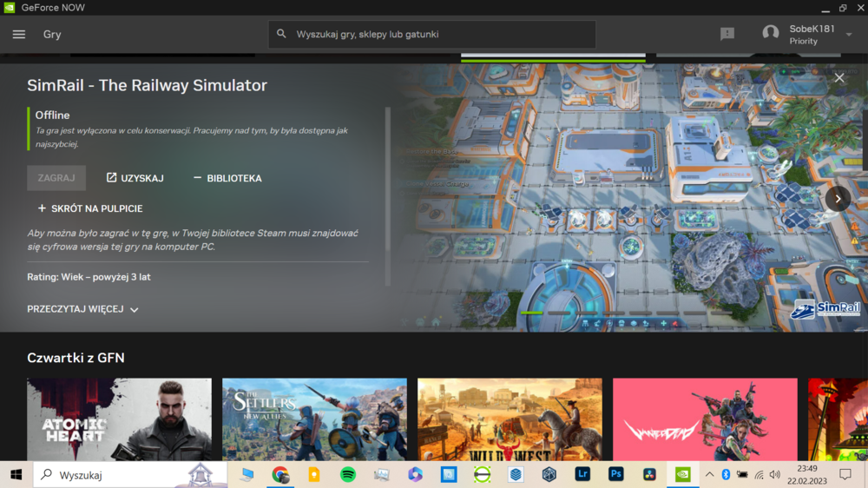Open Bluetooth tray icon
Viewport: 868px width, 488px height.
pos(726,475)
